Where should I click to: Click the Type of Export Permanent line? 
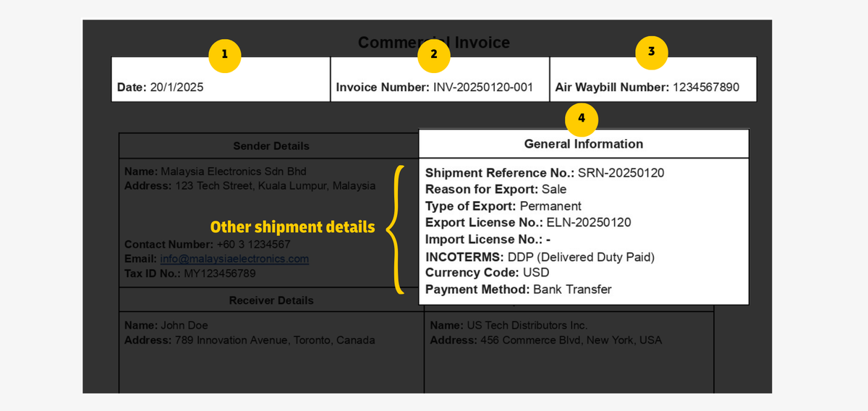point(503,206)
